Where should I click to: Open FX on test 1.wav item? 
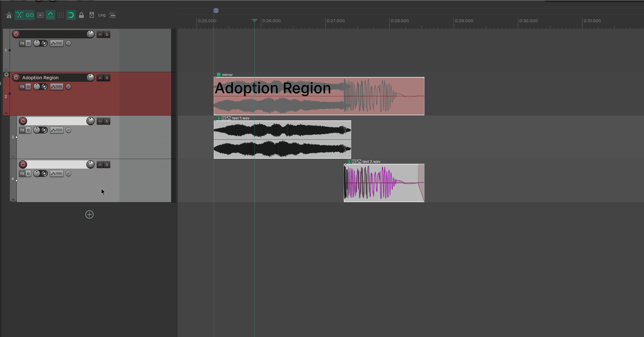pyautogui.click(x=224, y=118)
